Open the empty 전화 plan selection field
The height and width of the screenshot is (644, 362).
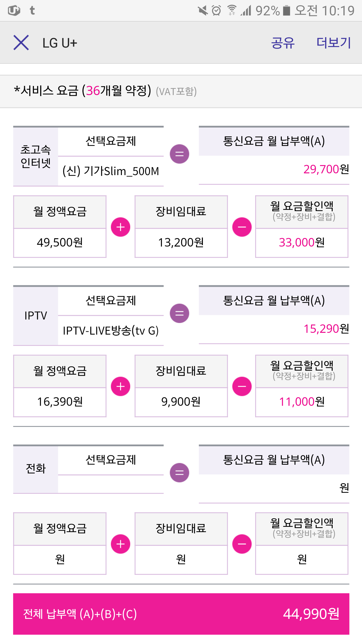coord(111,484)
